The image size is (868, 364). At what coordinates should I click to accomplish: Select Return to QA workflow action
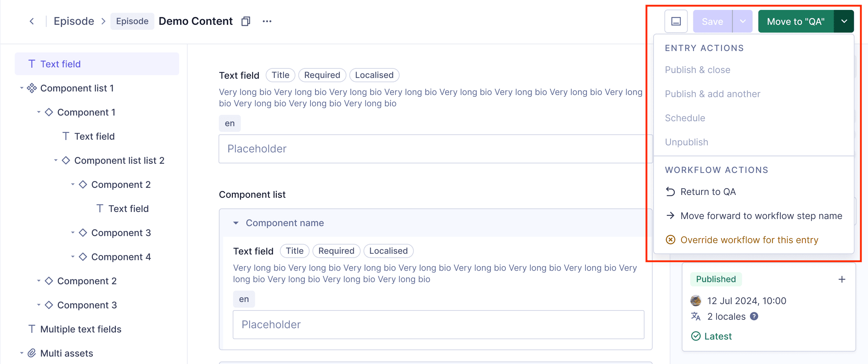708,192
